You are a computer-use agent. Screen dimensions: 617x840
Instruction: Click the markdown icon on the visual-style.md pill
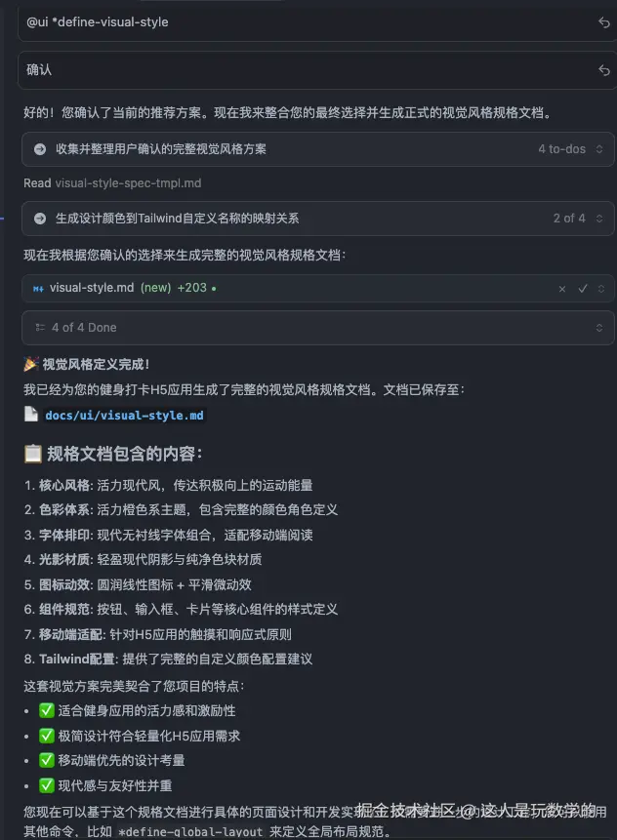coord(38,289)
